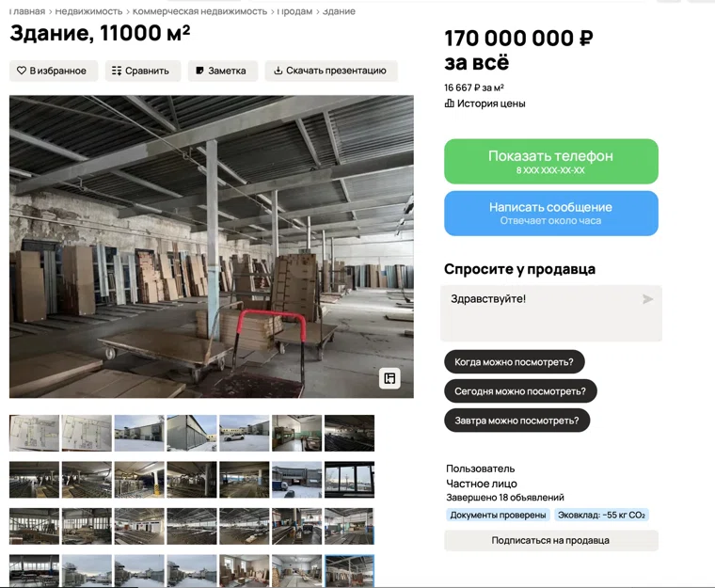Open Коммерческая недвижимость breadcrumb

[x=199, y=11]
